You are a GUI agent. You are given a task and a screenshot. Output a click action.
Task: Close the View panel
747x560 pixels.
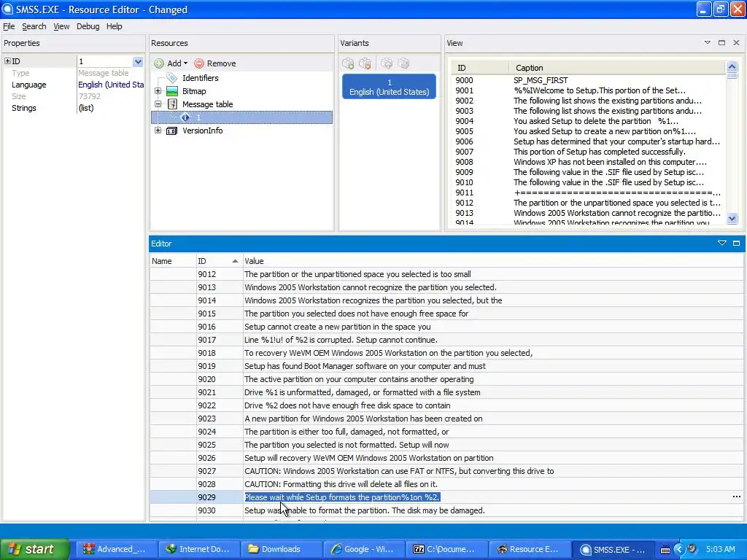tap(736, 43)
